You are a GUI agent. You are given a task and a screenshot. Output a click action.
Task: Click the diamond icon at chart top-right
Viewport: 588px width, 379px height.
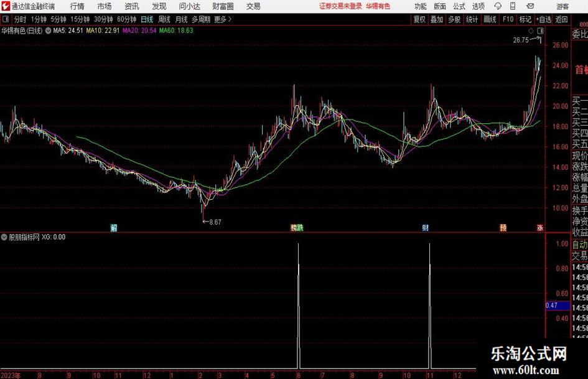click(531, 30)
